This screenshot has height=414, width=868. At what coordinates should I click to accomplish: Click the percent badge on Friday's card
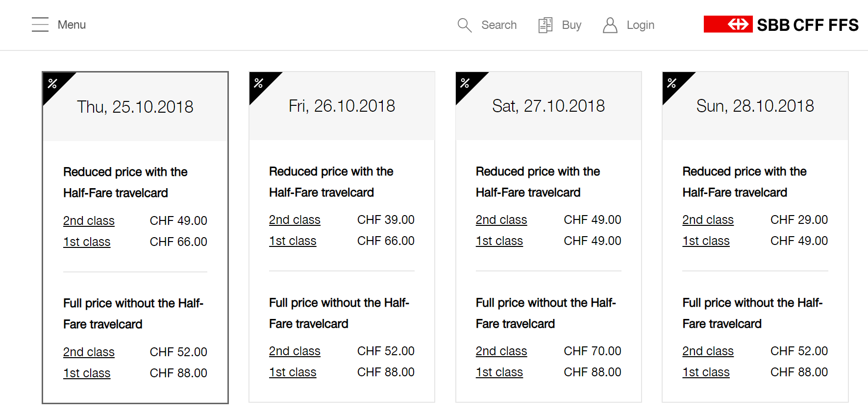(259, 83)
